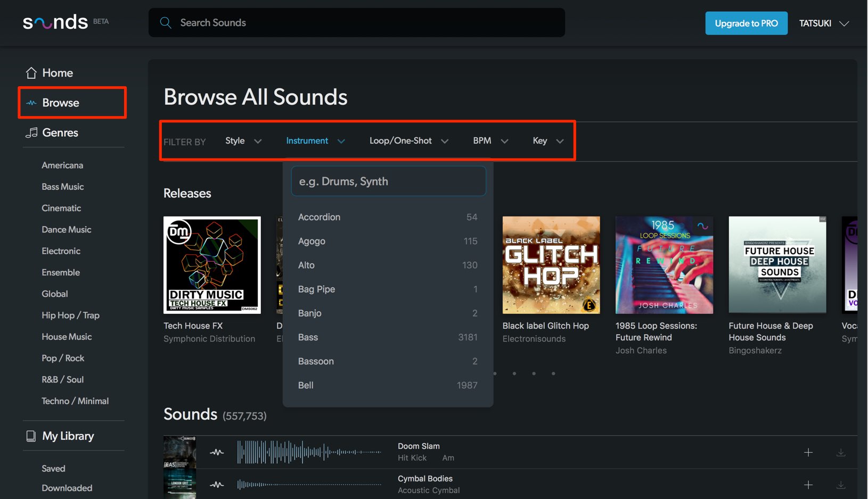
Task: Go to Home page
Action: pos(58,73)
